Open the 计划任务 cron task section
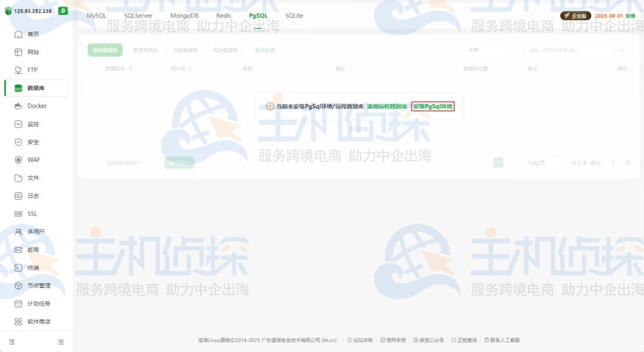This screenshot has height=352, width=644. point(37,303)
